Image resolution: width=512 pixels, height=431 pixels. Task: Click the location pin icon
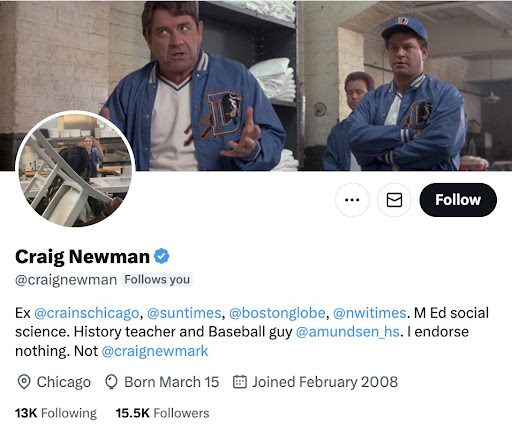tap(24, 382)
